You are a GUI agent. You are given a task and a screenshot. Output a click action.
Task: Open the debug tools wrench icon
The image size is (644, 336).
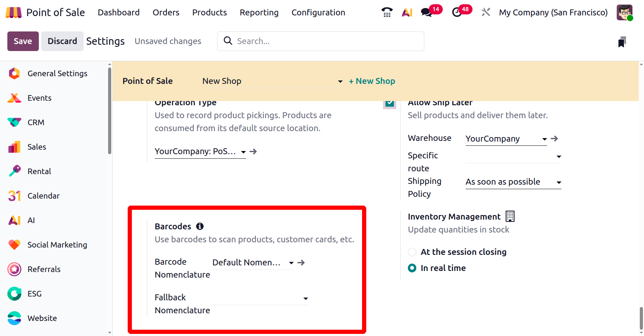(x=486, y=13)
